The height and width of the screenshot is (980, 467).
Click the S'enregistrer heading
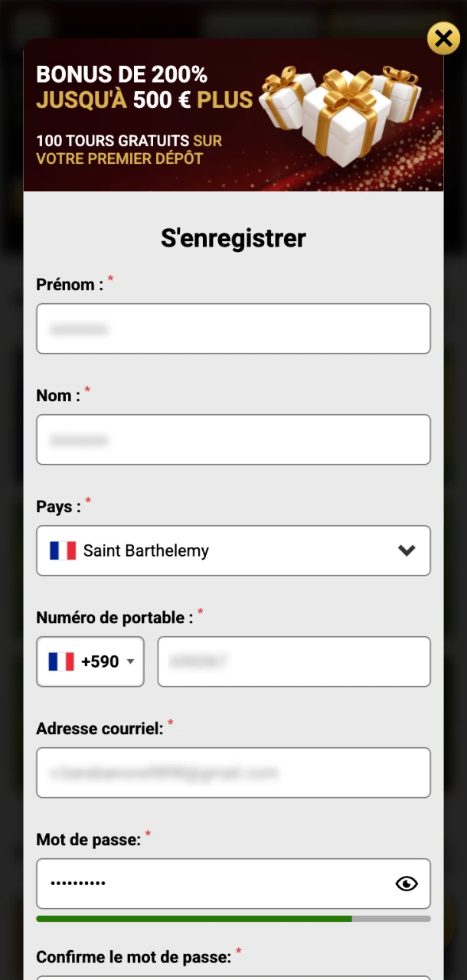(233, 238)
